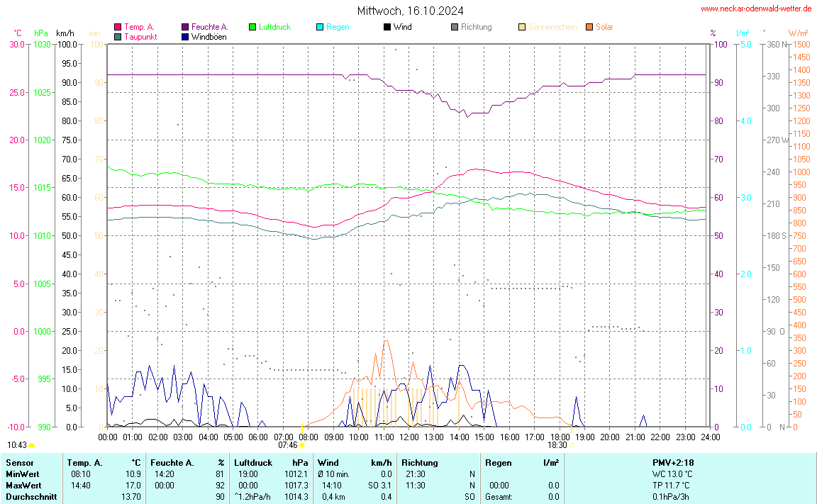Click the Richtung gray legend square
Screen dimensions: 817x504
pyautogui.click(x=455, y=27)
